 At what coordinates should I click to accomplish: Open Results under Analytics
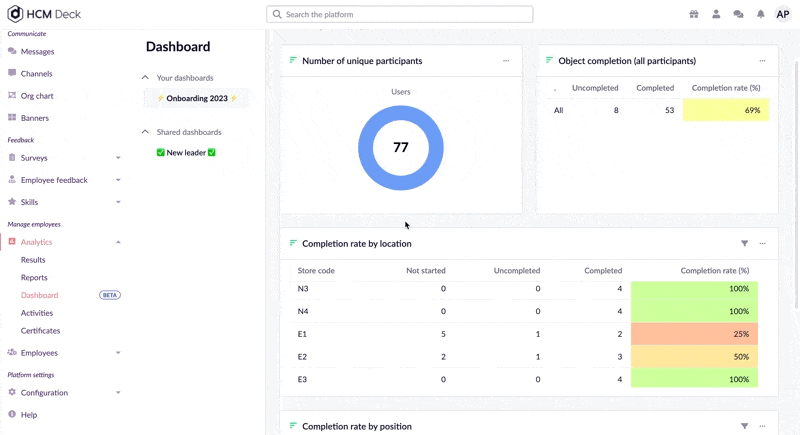(x=33, y=260)
